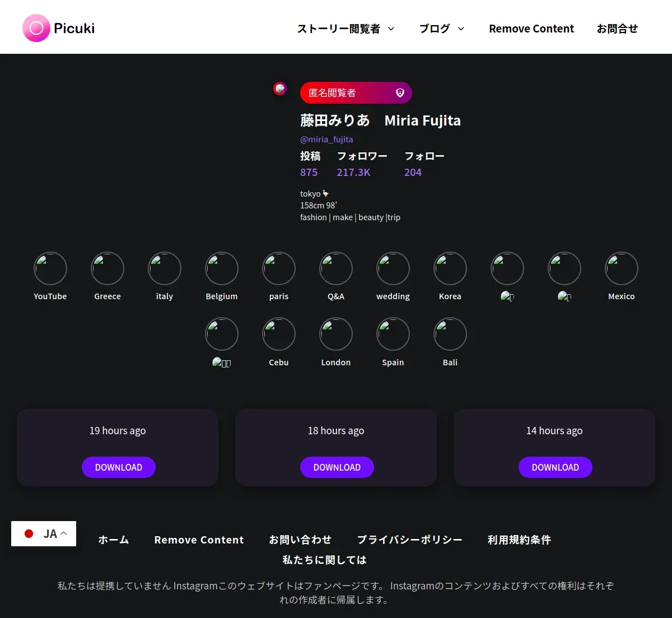
Task: Click the 19 hours ago timestamp
Action: pos(118,431)
